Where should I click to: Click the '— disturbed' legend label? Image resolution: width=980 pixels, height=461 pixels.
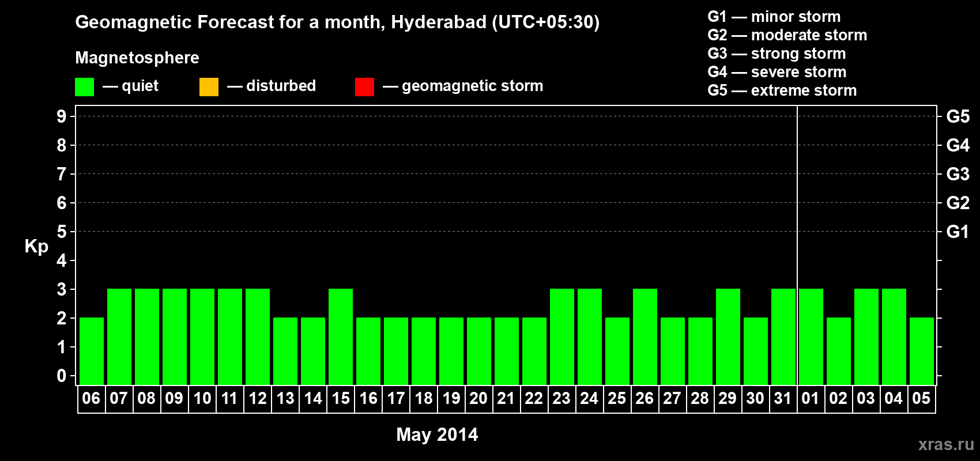point(272,86)
